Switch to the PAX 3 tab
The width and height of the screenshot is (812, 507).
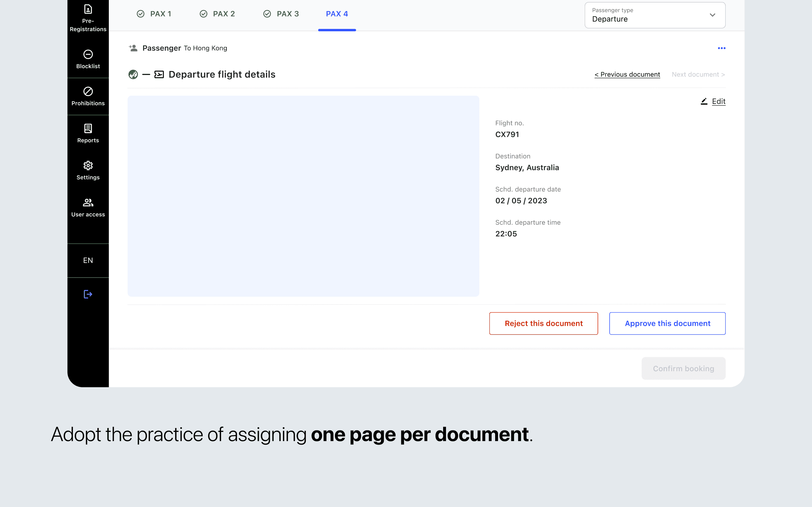pyautogui.click(x=281, y=14)
